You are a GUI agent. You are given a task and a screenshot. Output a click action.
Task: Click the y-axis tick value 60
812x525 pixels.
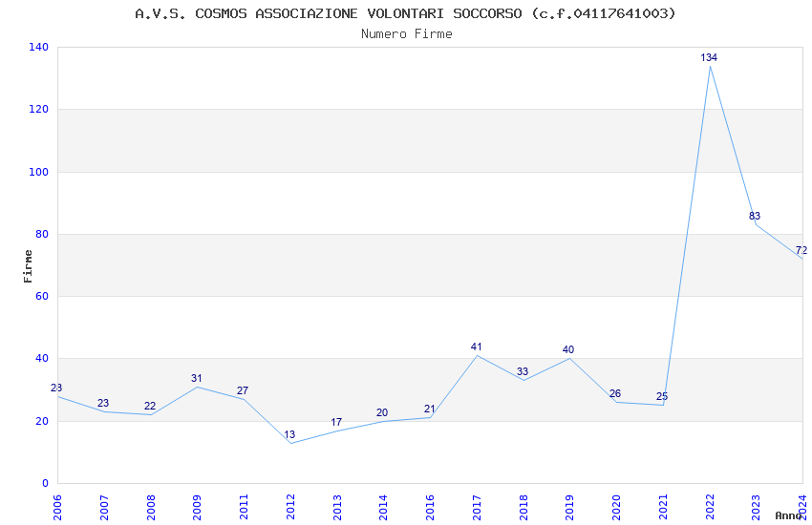tap(42, 296)
